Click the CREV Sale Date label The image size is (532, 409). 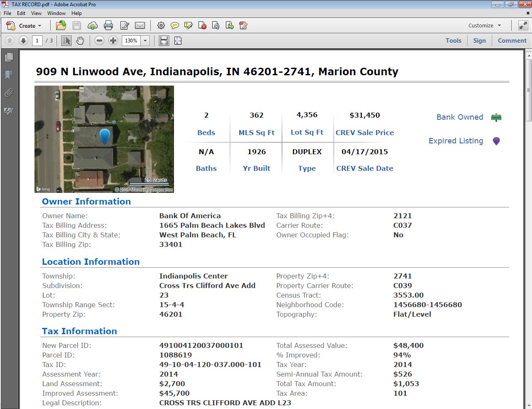click(x=365, y=168)
